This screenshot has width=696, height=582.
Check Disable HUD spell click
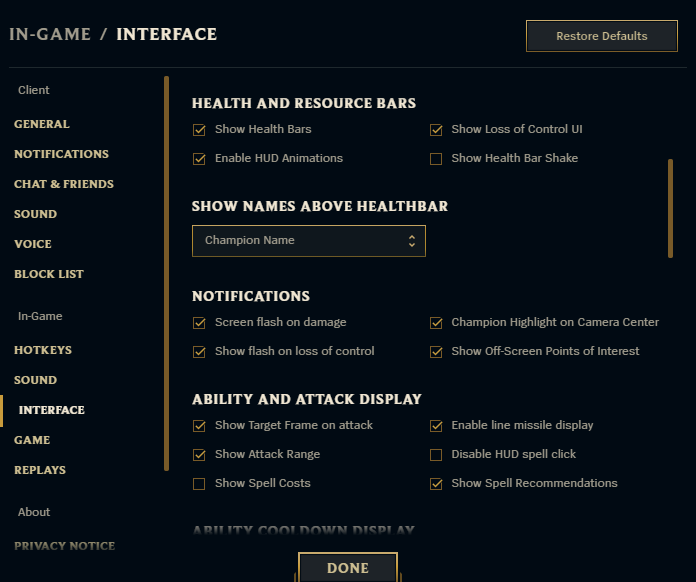point(436,455)
